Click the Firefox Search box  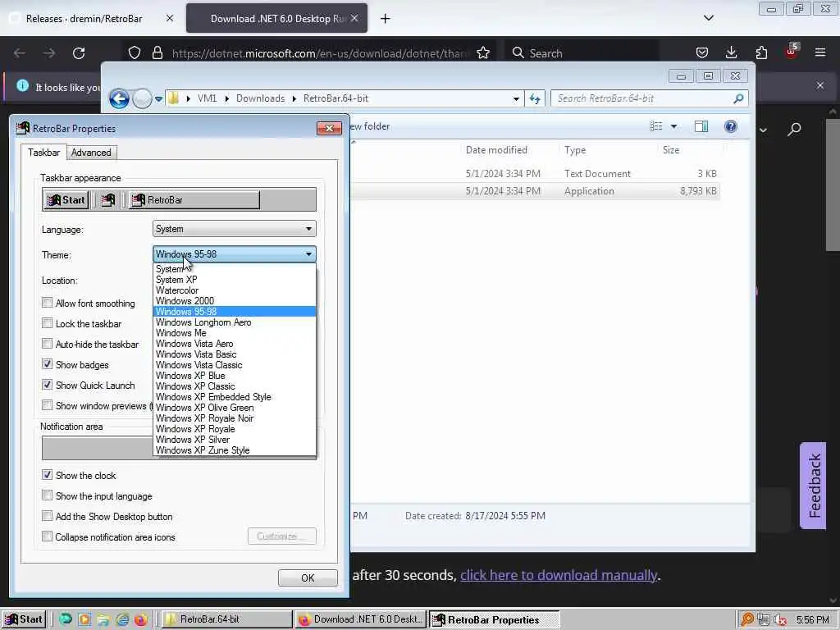pyautogui.click(x=582, y=53)
